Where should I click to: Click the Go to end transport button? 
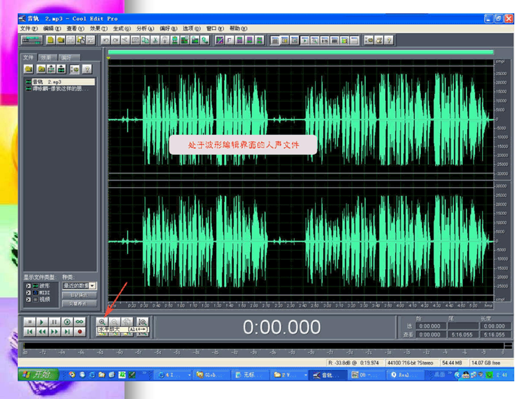tap(67, 332)
